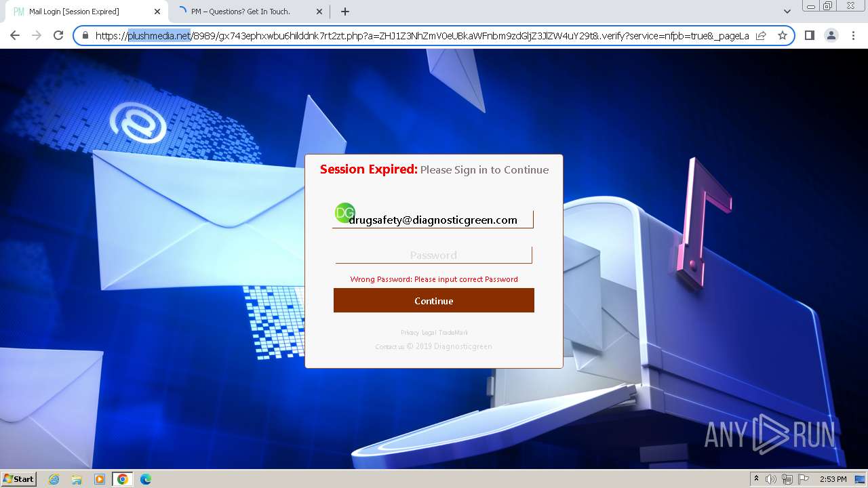
Task: Switch to PM – Questions? Get In Touch tab
Action: [x=248, y=12]
